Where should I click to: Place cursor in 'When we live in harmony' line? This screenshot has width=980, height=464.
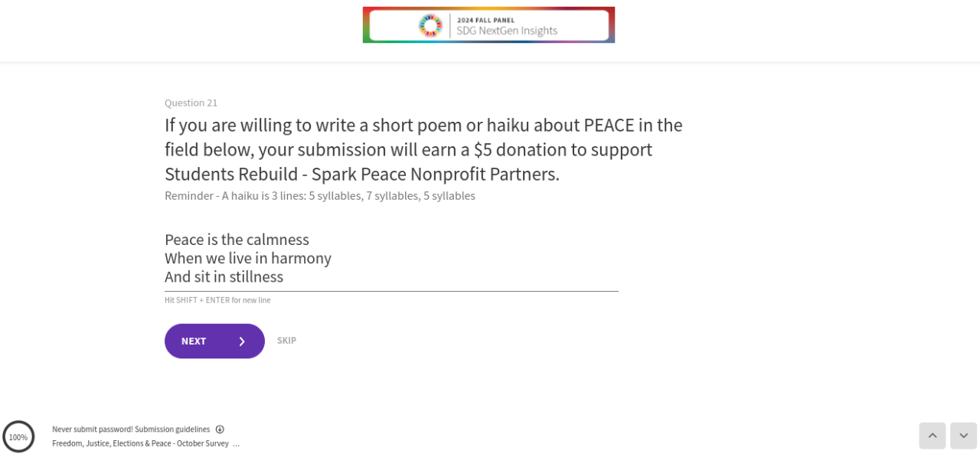(247, 258)
